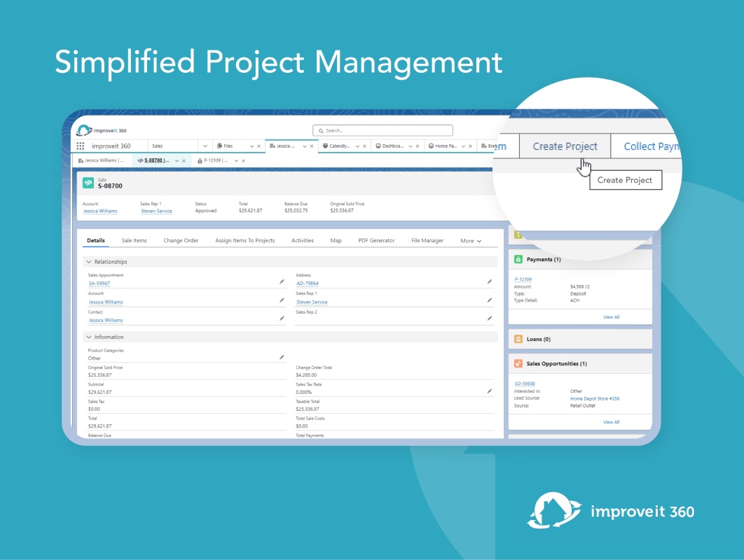
Task: Edit the Product Categories pencil icon
Action: (x=282, y=357)
